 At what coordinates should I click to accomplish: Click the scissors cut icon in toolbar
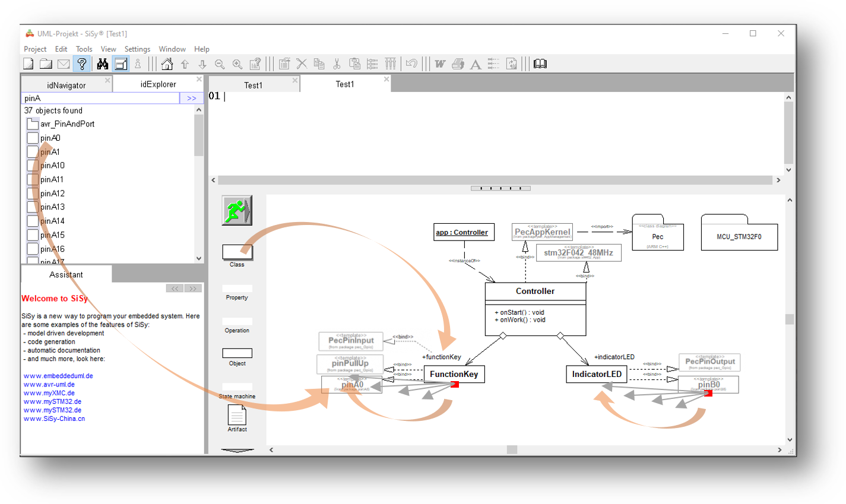[x=337, y=64]
